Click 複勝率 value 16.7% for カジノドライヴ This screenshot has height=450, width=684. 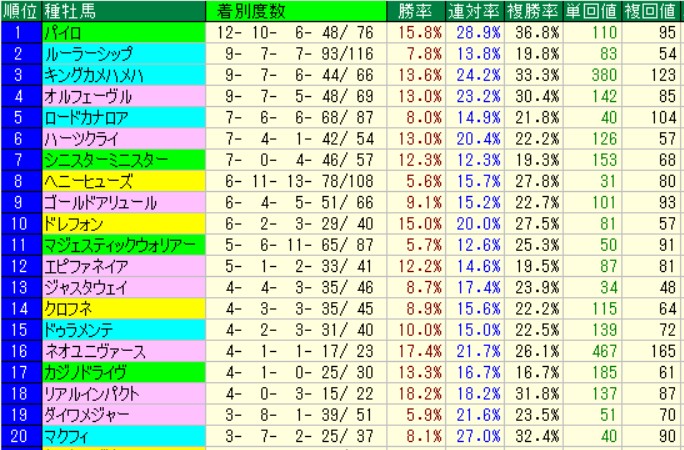[x=537, y=373]
